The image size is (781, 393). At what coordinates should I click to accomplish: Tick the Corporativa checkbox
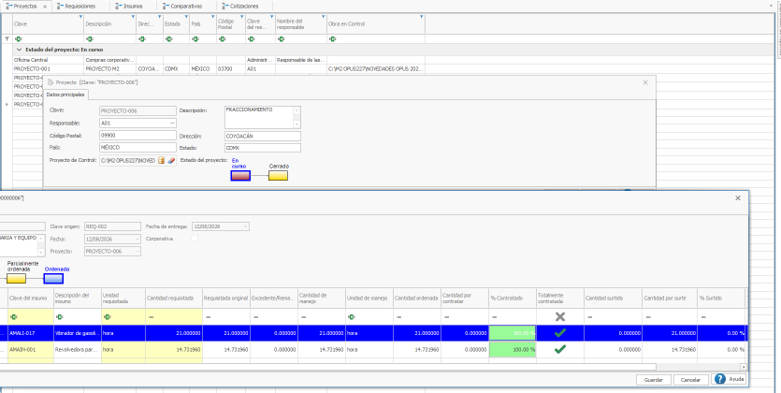coord(195,239)
